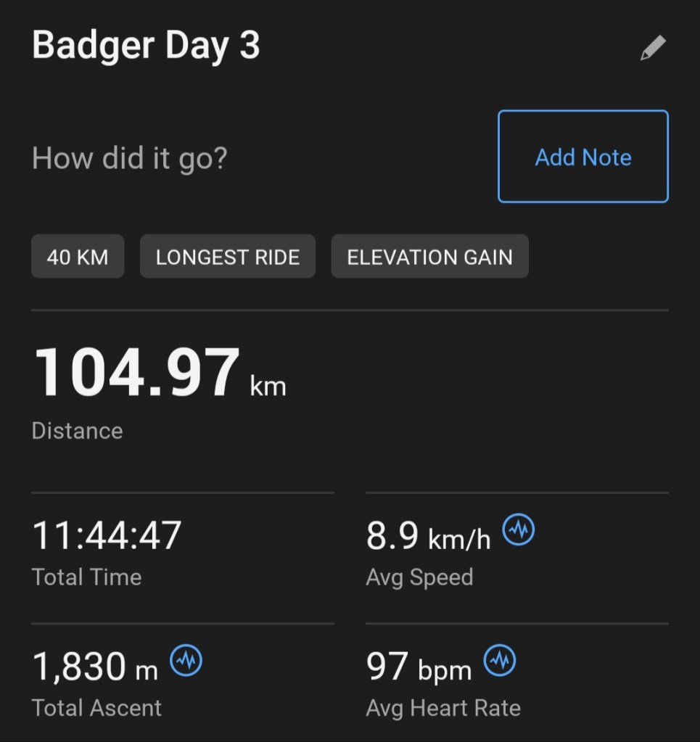Select the Avg Heart Rate label
Image resolution: width=700 pixels, height=742 pixels.
tap(443, 708)
